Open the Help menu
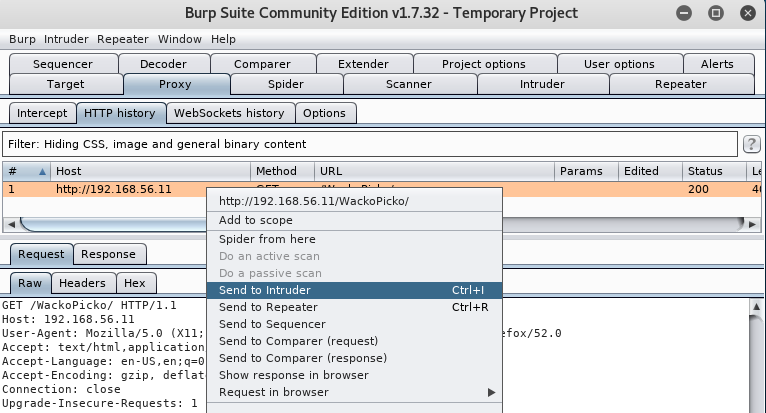The image size is (766, 413). coord(223,39)
